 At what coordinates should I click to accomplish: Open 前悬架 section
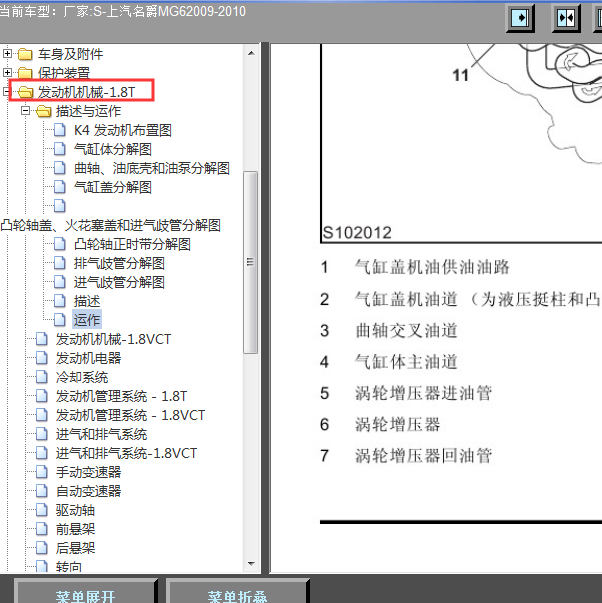point(75,530)
